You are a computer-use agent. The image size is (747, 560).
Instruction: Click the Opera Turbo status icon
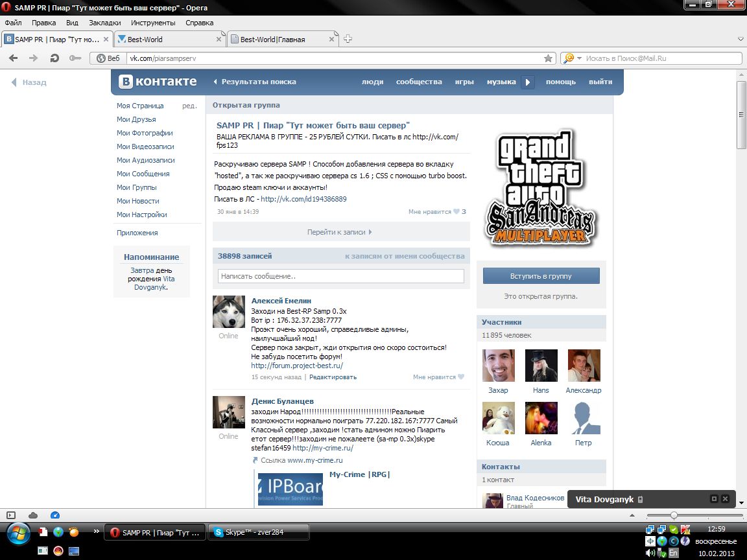54,515
